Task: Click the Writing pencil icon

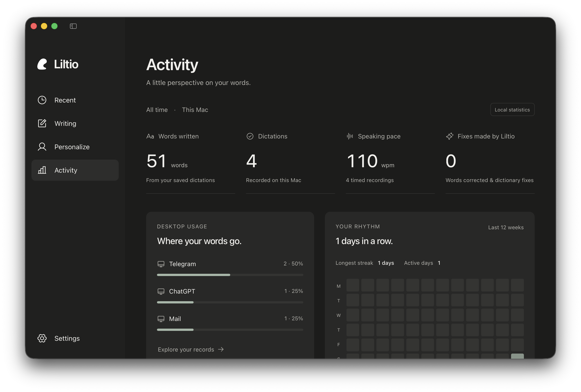Action: click(42, 123)
